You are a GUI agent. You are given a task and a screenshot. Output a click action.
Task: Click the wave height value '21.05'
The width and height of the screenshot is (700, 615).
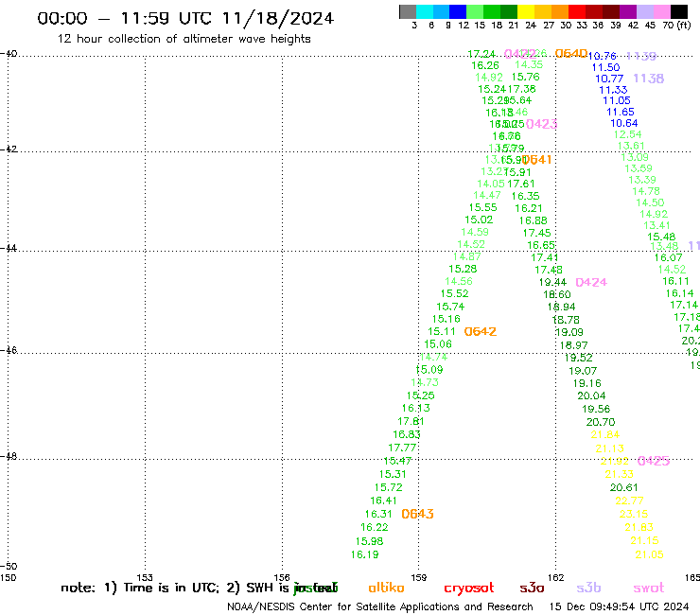(649, 554)
